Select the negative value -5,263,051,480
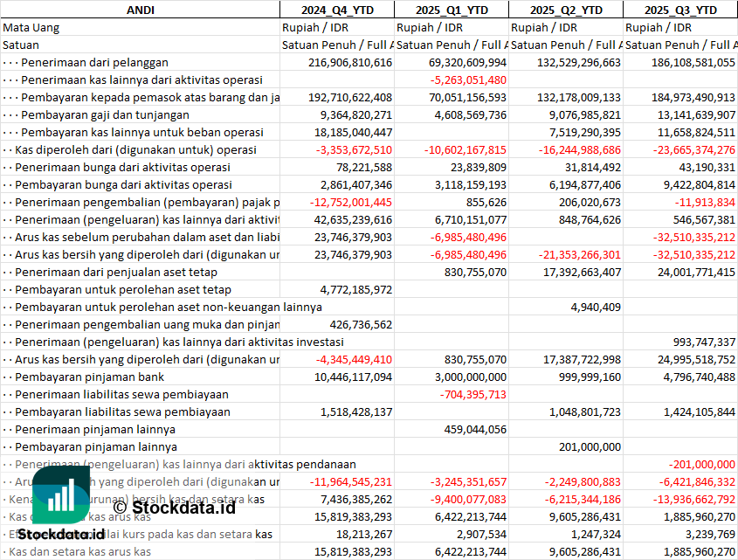The width and height of the screenshot is (738, 560). click(468, 80)
